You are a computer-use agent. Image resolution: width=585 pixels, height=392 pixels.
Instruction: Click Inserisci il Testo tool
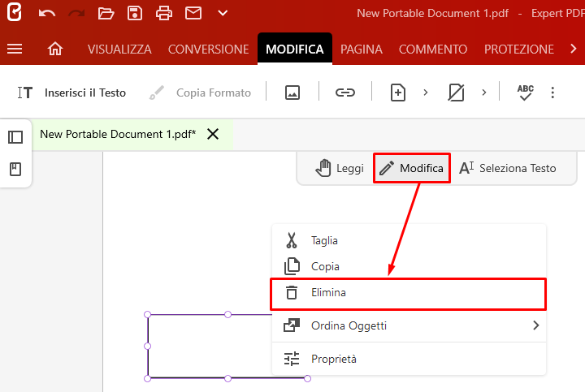[x=72, y=93]
